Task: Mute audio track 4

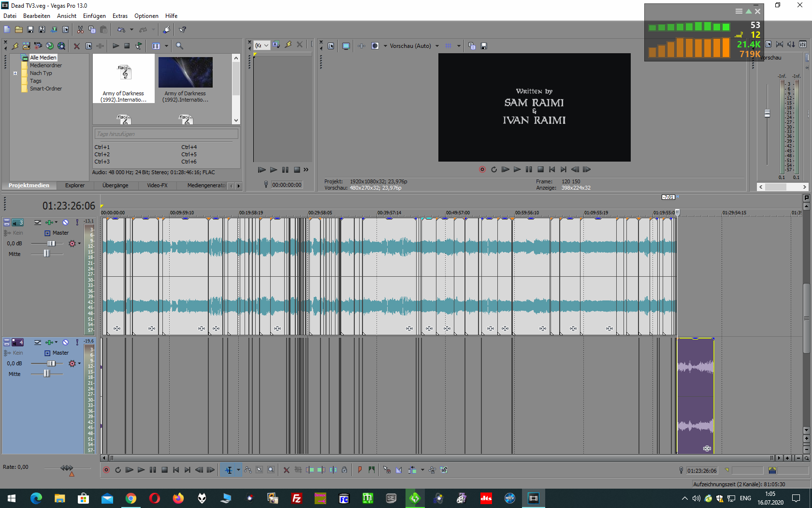Action: (65, 342)
